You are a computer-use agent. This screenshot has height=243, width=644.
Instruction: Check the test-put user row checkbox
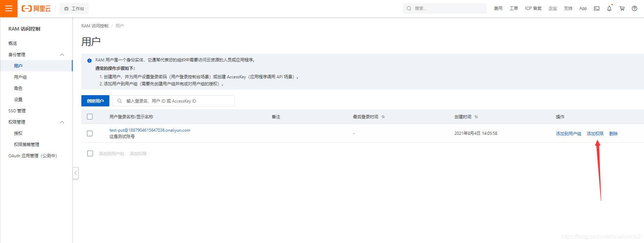(x=90, y=133)
